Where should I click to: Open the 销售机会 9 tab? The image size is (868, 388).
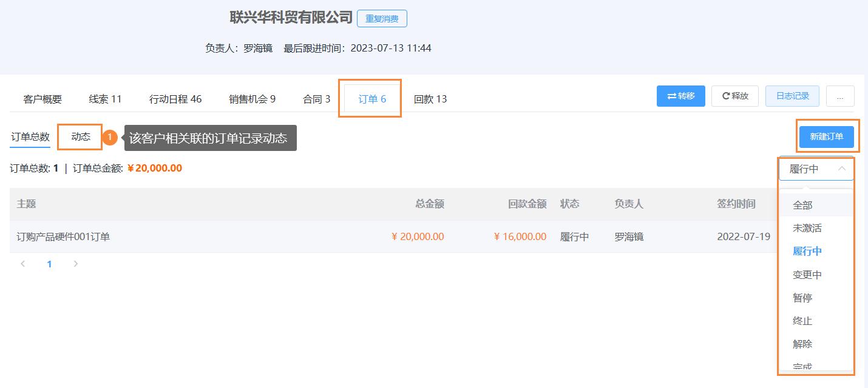click(253, 99)
